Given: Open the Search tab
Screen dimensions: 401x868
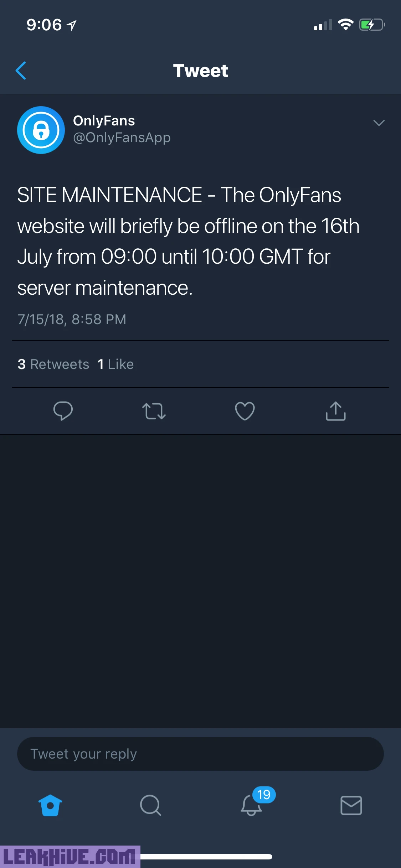Looking at the screenshot, I should [150, 805].
